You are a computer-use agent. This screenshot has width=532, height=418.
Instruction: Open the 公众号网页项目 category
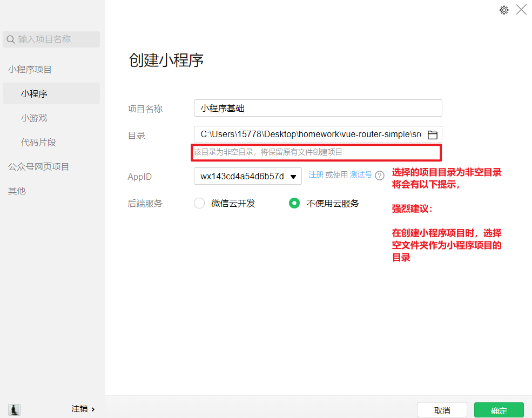pos(38,167)
